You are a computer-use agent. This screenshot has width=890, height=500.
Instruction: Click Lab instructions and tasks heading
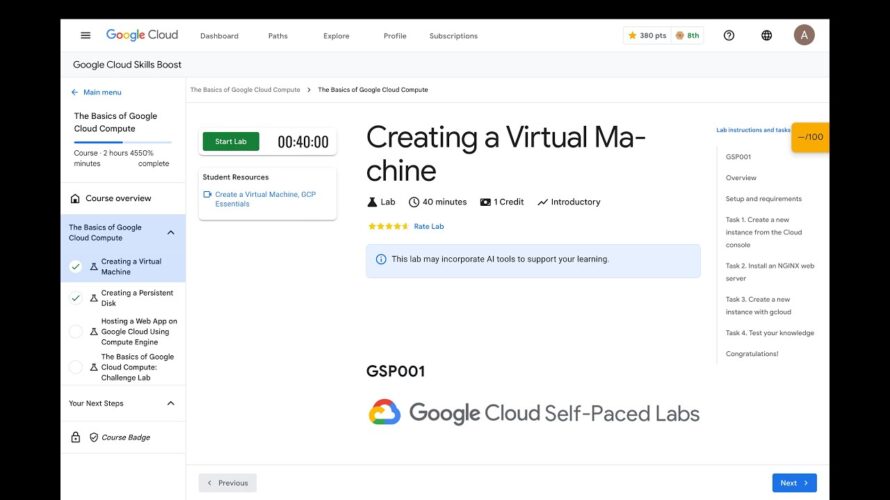coord(753,130)
